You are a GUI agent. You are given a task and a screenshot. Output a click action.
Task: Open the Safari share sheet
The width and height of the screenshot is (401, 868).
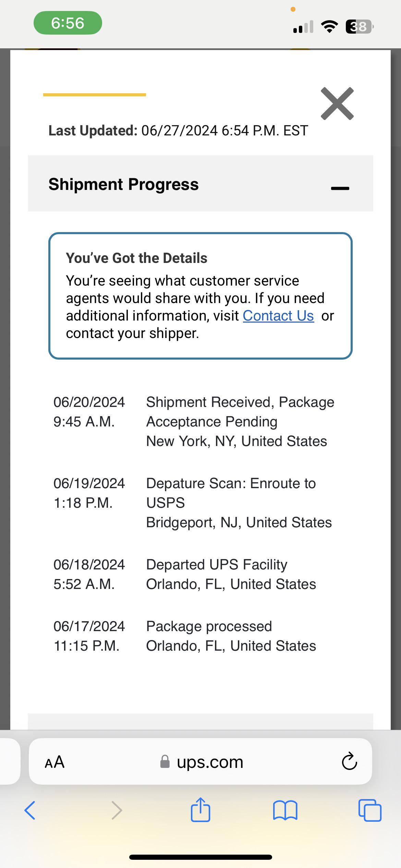pyautogui.click(x=200, y=810)
